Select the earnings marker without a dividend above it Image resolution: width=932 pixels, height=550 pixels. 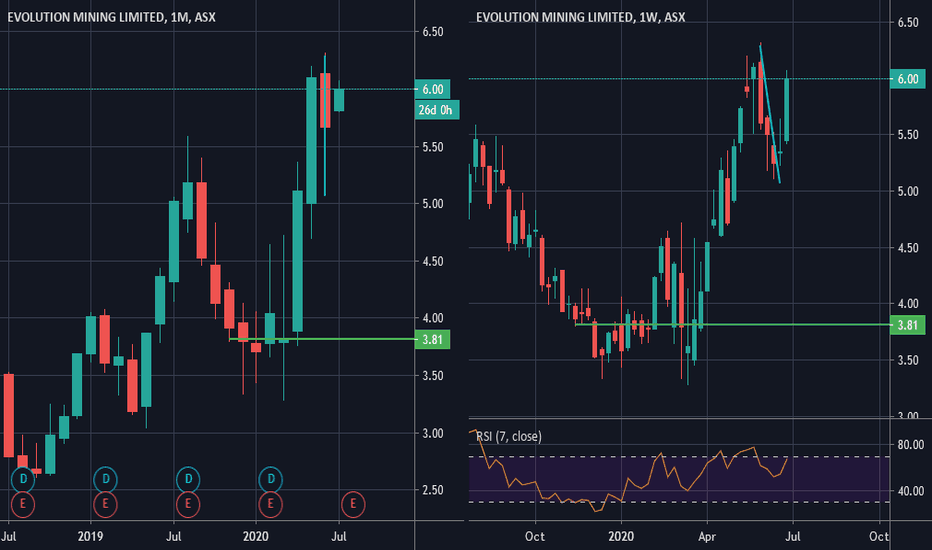pyautogui.click(x=353, y=504)
